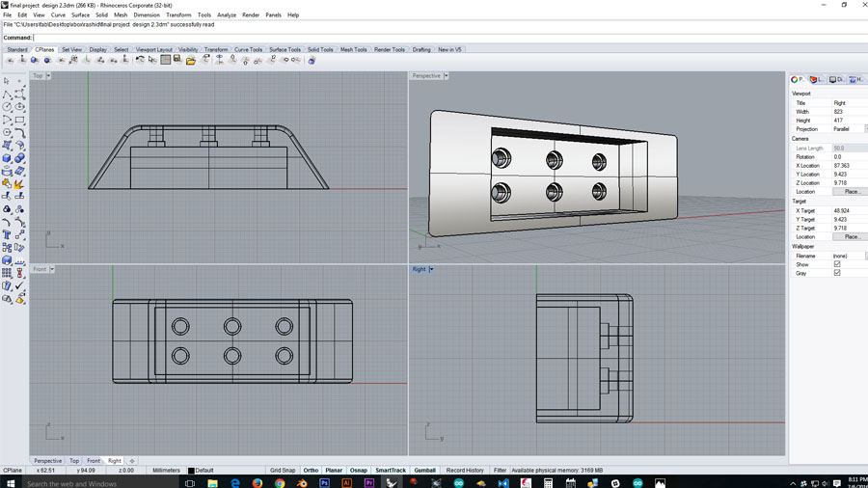The height and width of the screenshot is (488, 868).
Task: Click the Record History button
Action: pos(465,471)
